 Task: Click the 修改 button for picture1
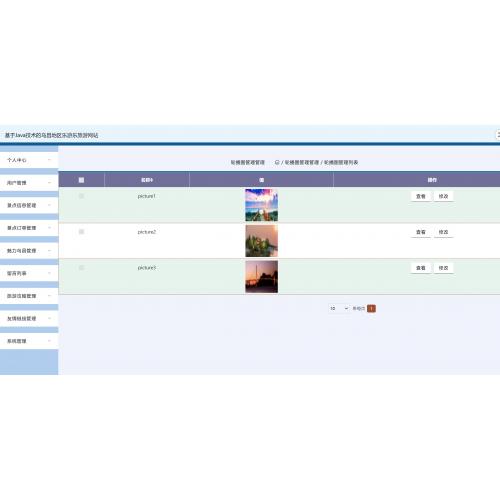[x=443, y=196]
